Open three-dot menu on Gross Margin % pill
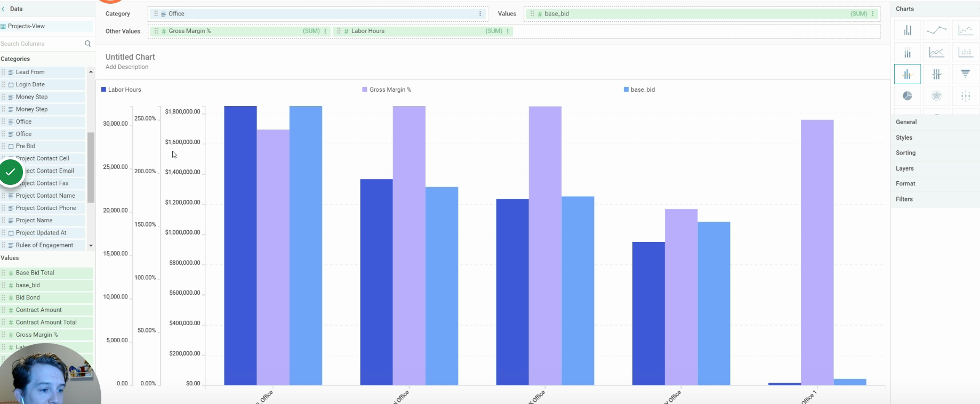This screenshot has width=980, height=404. 325,31
